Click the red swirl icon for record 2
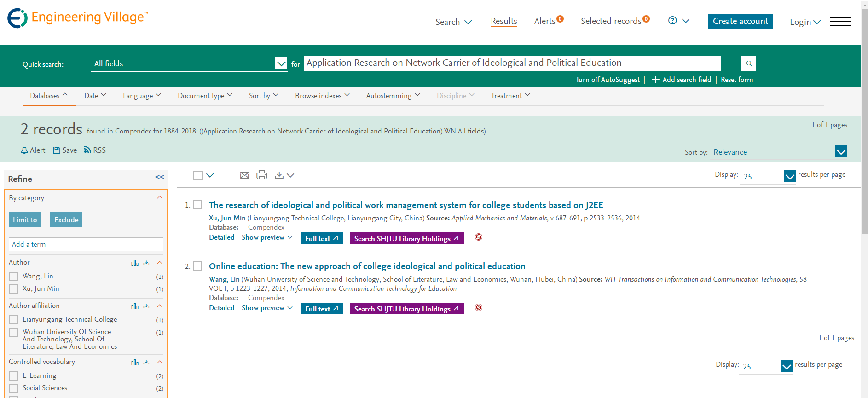This screenshot has width=868, height=398. (479, 308)
